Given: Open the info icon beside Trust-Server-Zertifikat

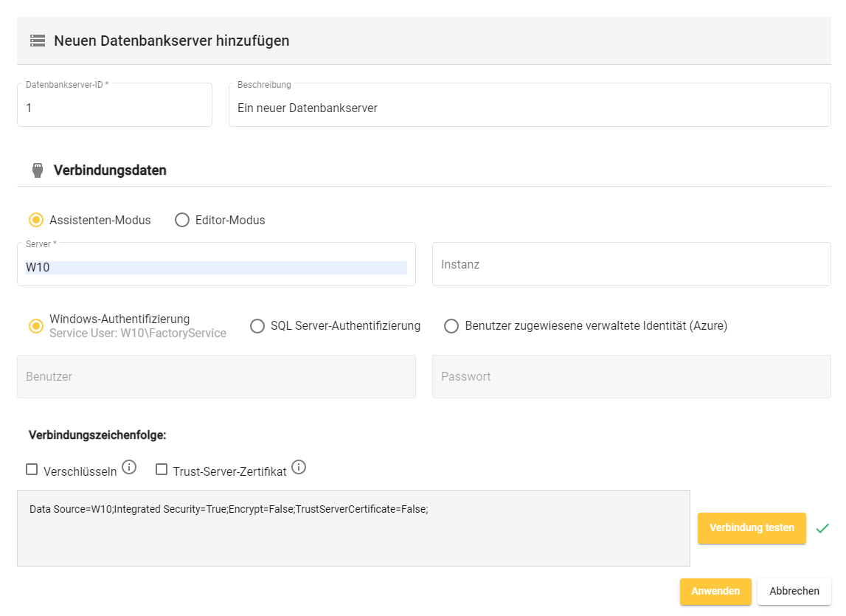Looking at the screenshot, I should tap(298, 466).
